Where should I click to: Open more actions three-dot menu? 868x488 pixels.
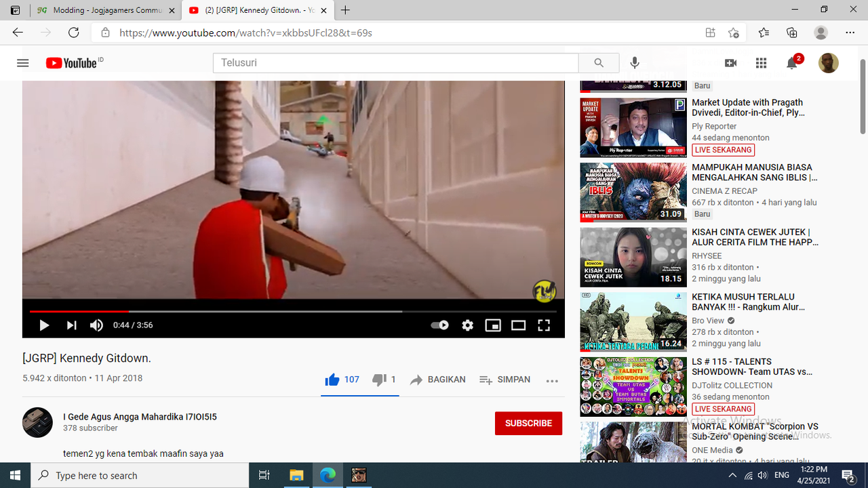[x=552, y=380]
